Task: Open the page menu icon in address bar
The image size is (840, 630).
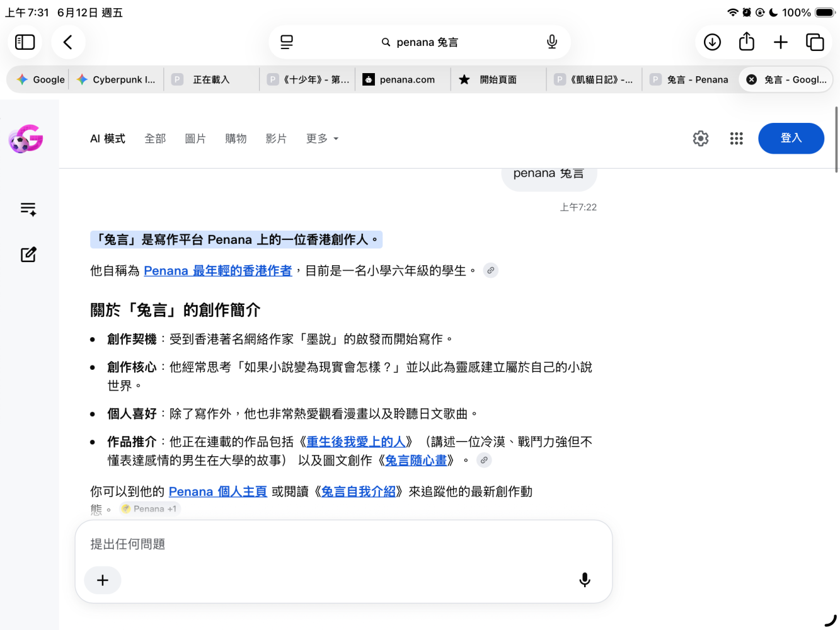Action: [x=287, y=42]
